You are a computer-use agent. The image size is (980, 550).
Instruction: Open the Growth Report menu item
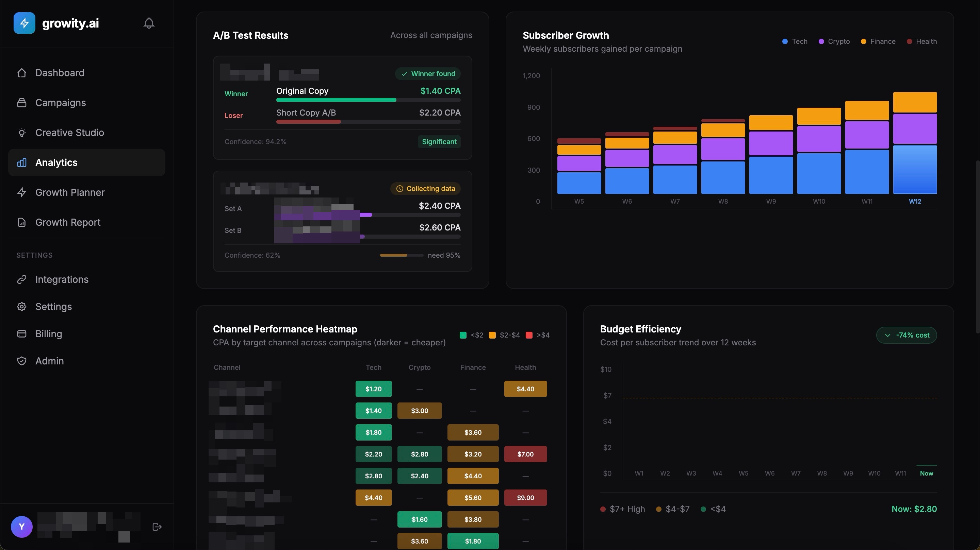pos(68,222)
